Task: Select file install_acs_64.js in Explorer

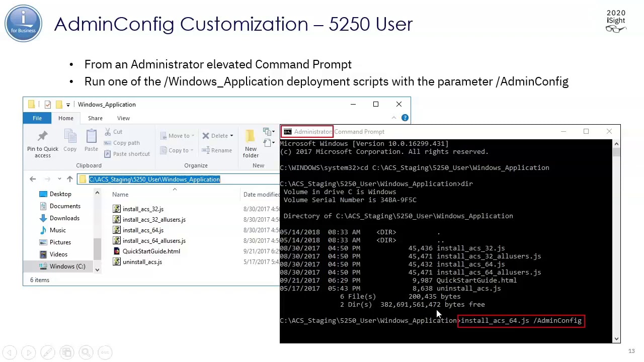Action: tap(143, 230)
